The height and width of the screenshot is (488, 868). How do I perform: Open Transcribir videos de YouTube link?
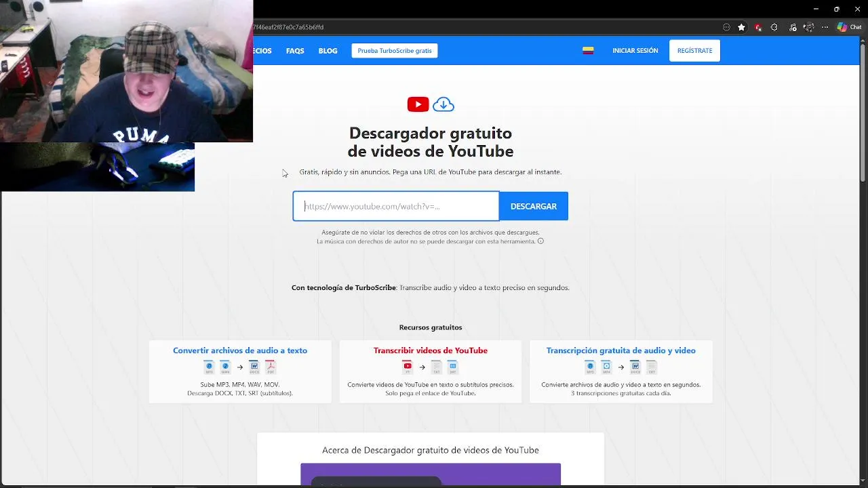pyautogui.click(x=431, y=350)
